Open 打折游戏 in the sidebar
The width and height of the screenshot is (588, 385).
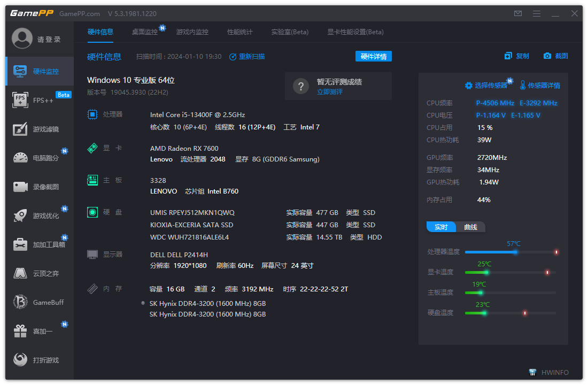point(40,360)
